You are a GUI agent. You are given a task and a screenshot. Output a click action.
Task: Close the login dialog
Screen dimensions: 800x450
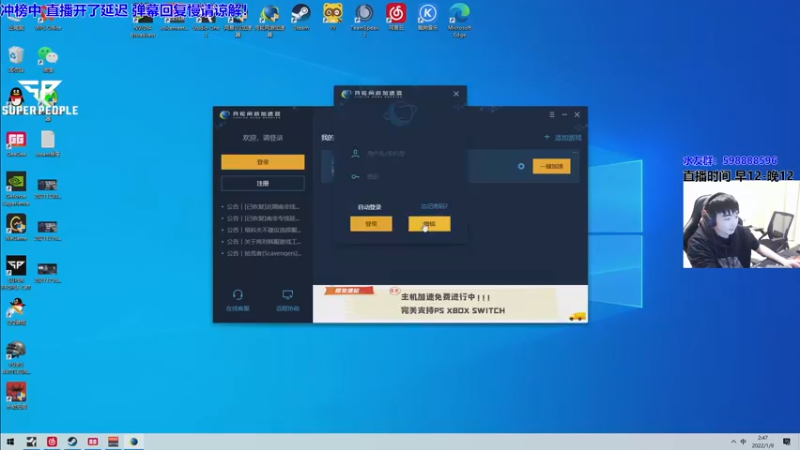click(x=456, y=94)
